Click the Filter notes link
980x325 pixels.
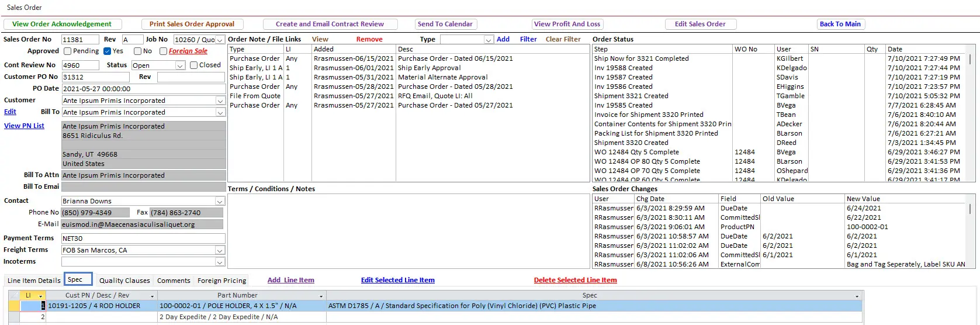[x=528, y=39]
